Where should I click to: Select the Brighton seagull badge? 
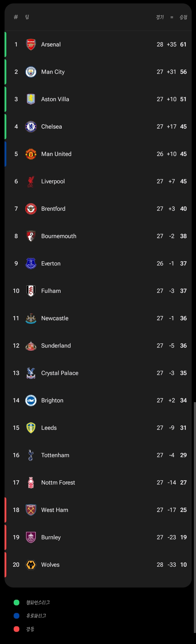[x=31, y=400]
